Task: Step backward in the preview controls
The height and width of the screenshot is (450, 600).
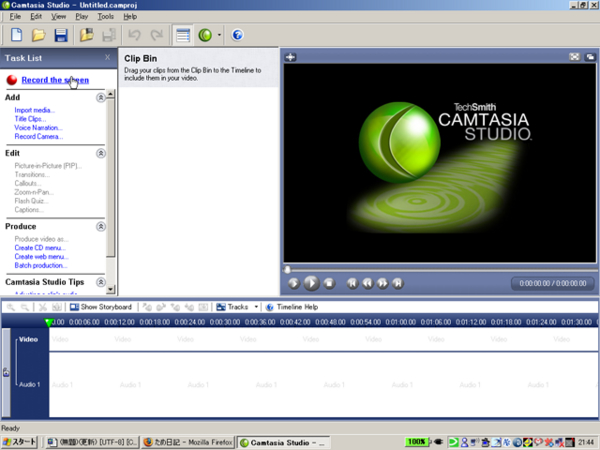Action: coord(368,284)
